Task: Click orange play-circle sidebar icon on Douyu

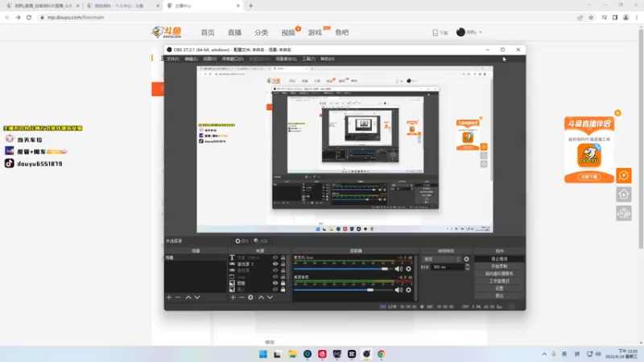Action: [623, 175]
